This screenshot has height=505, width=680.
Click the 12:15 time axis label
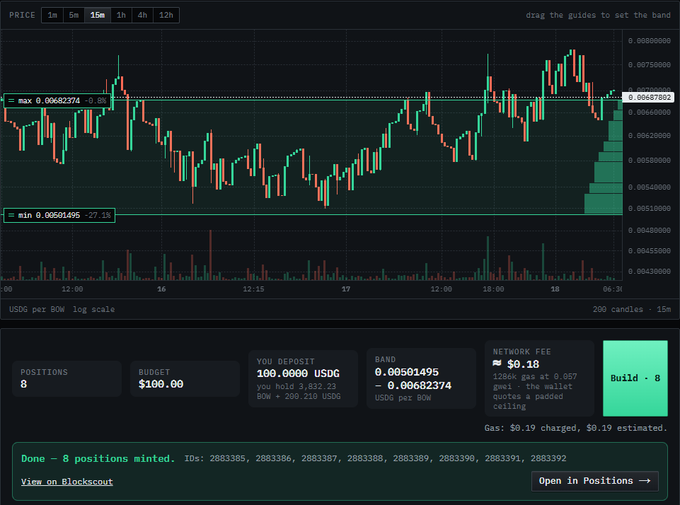click(253, 289)
